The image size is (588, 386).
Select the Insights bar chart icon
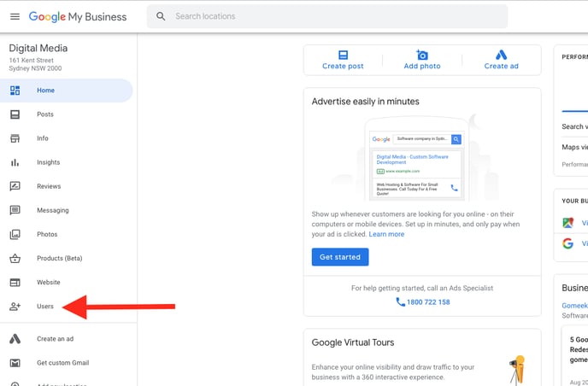click(15, 162)
